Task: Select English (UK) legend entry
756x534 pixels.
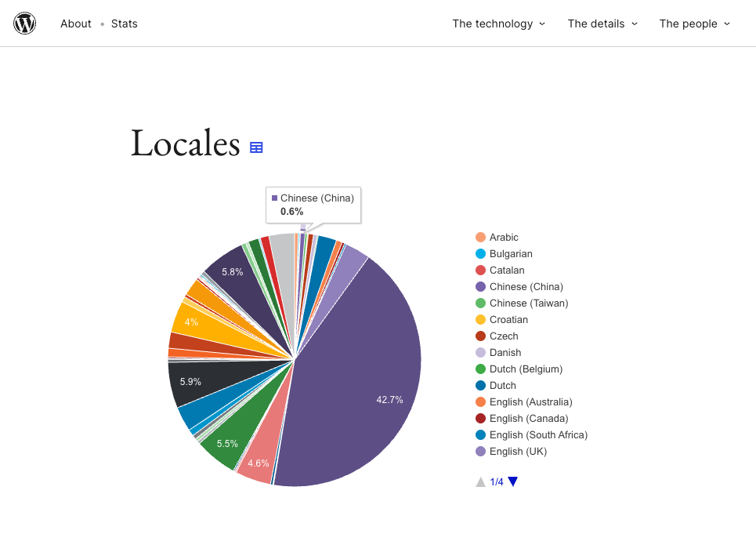Action: pos(518,452)
